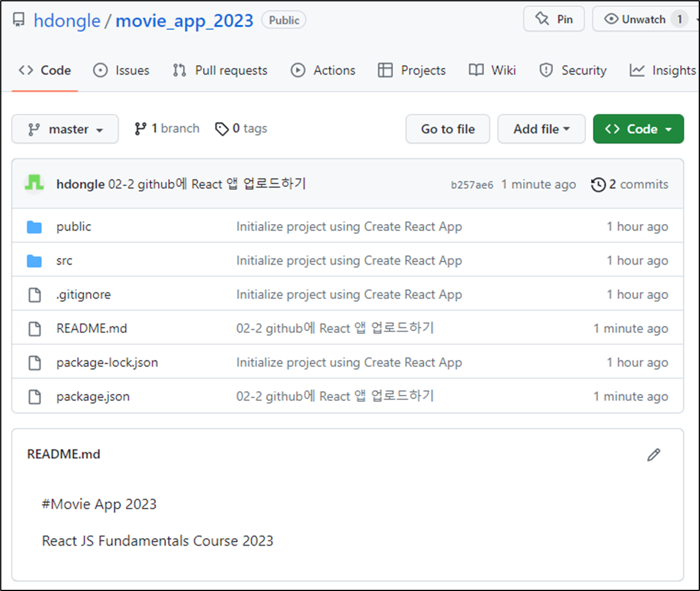Open the src folder
Image resolution: width=700 pixels, height=591 pixels.
coord(64,261)
